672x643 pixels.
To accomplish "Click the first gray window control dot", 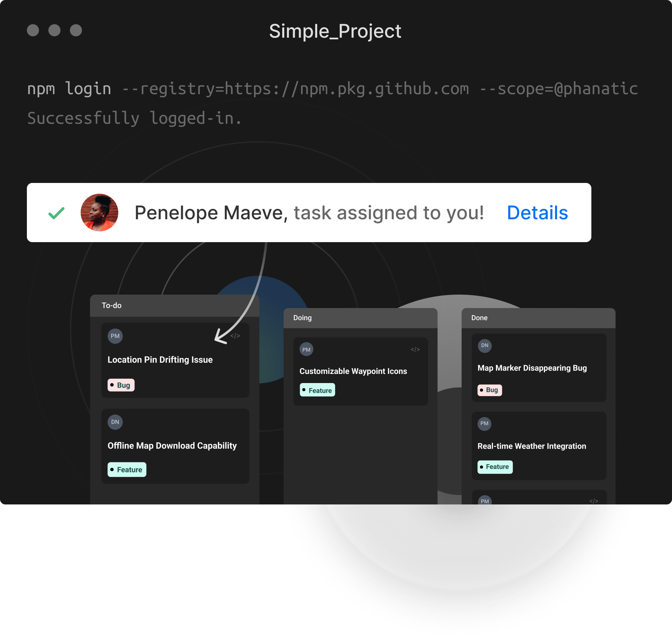I will pos(33,30).
